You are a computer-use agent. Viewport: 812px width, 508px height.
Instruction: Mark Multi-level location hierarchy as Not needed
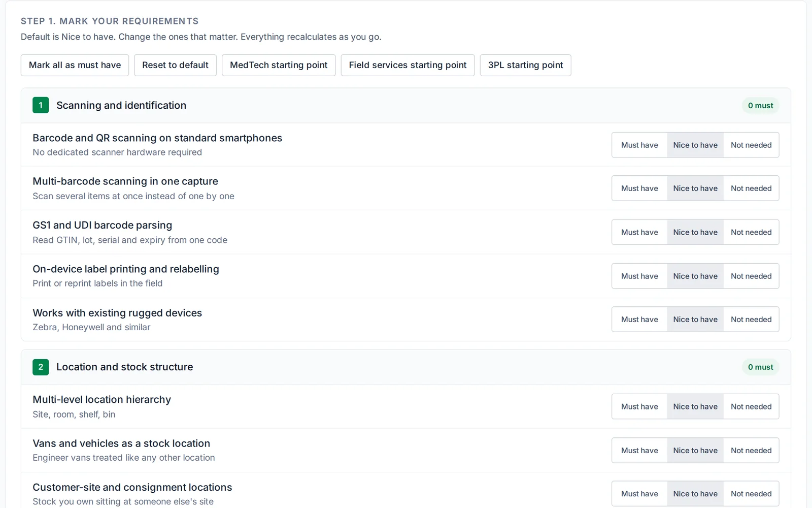click(751, 406)
